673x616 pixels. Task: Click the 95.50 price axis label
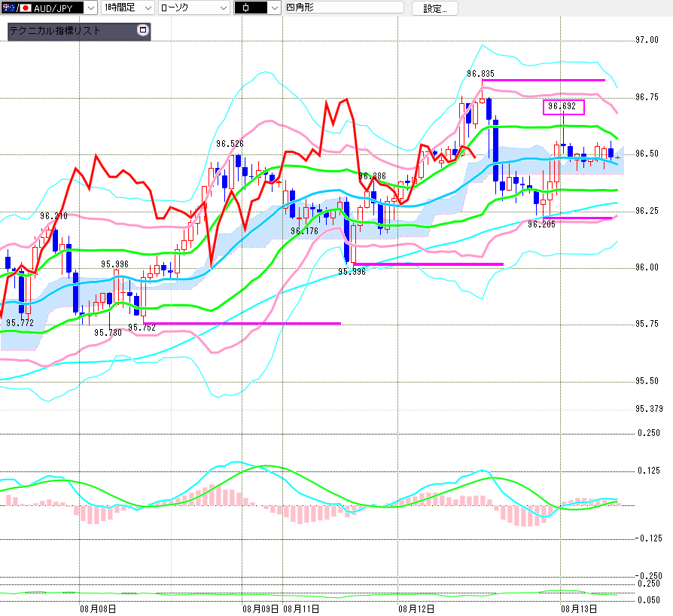(647, 381)
